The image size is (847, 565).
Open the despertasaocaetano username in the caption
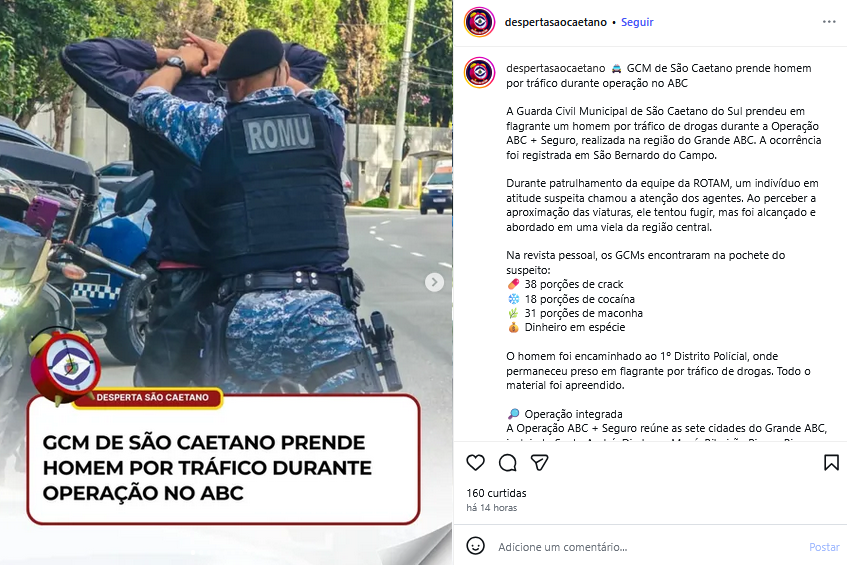555,68
